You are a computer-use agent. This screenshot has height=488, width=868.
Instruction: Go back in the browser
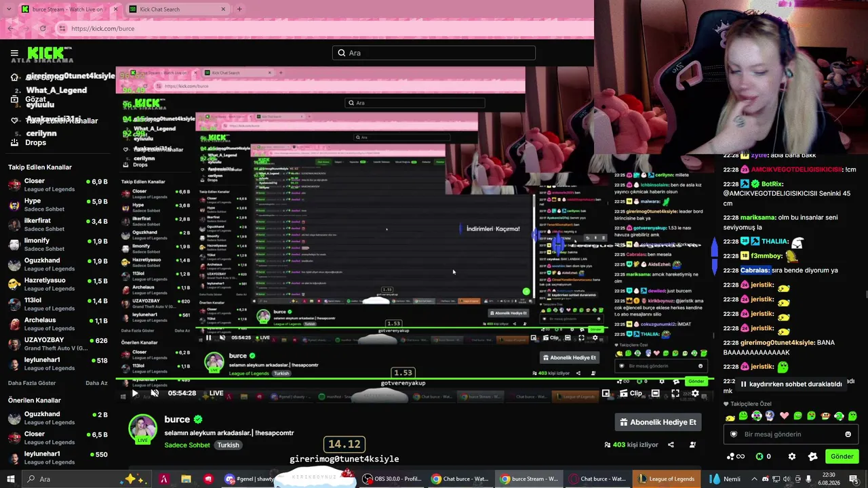point(10,28)
